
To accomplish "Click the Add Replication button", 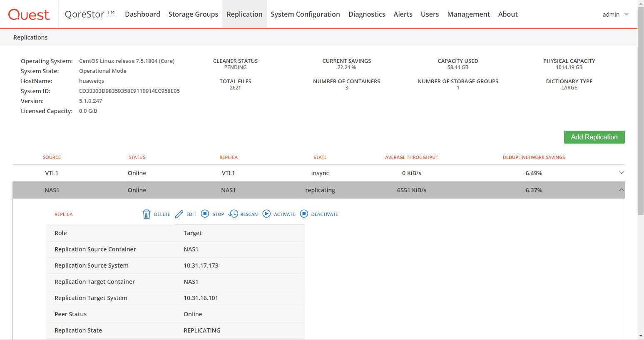I will tap(594, 137).
